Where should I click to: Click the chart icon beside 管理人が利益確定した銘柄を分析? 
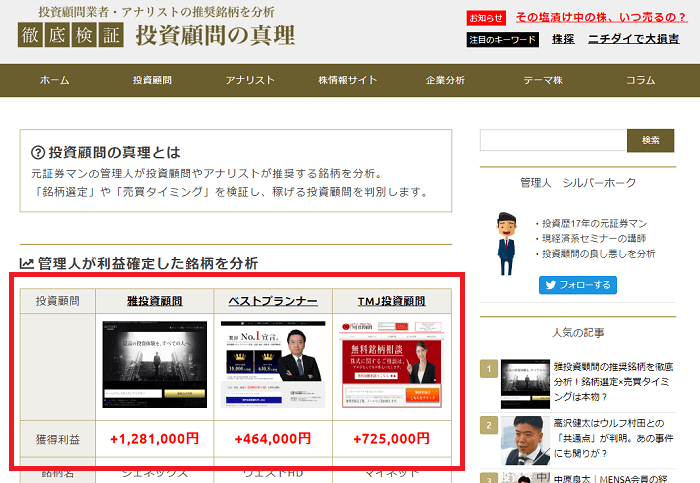(27, 263)
